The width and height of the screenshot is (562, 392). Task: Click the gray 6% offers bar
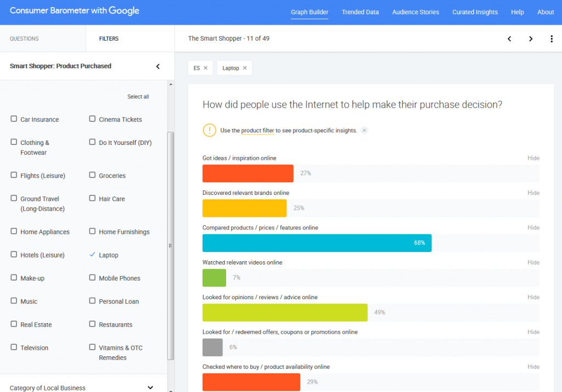[x=212, y=348]
